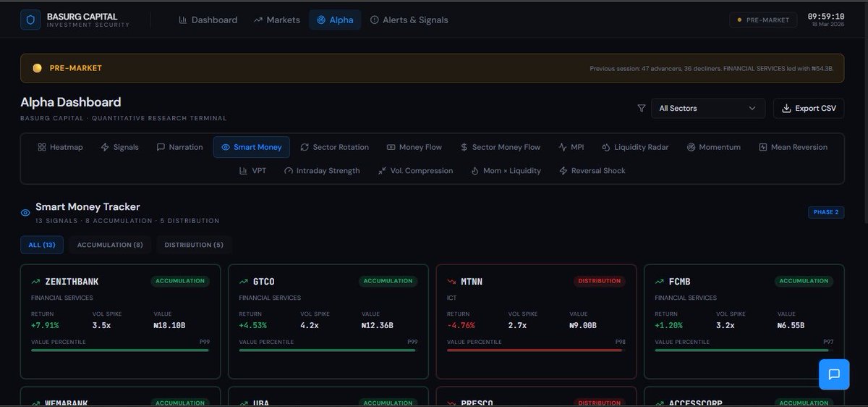Image resolution: width=868 pixels, height=407 pixels.
Task: Open the Vol. Compression tab
Action: [x=415, y=171]
